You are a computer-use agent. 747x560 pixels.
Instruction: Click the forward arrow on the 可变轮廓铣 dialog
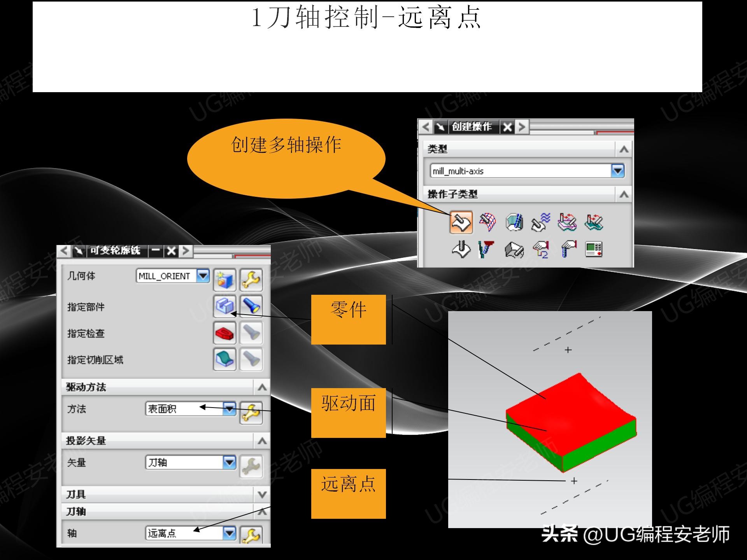(185, 251)
